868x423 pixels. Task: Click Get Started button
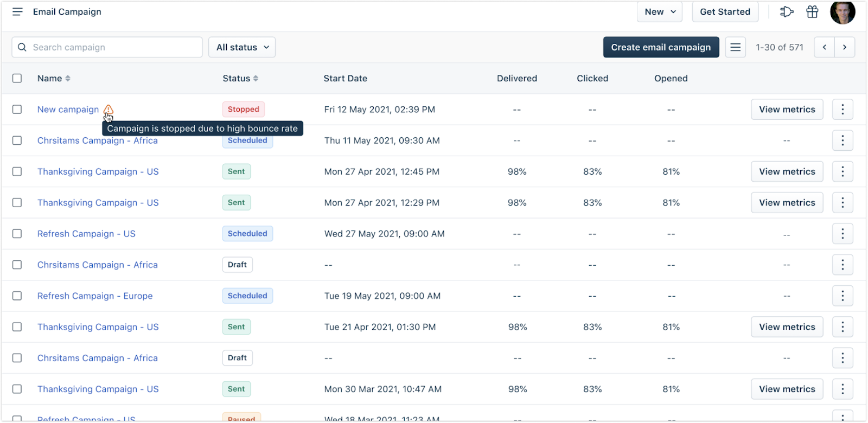click(x=725, y=12)
